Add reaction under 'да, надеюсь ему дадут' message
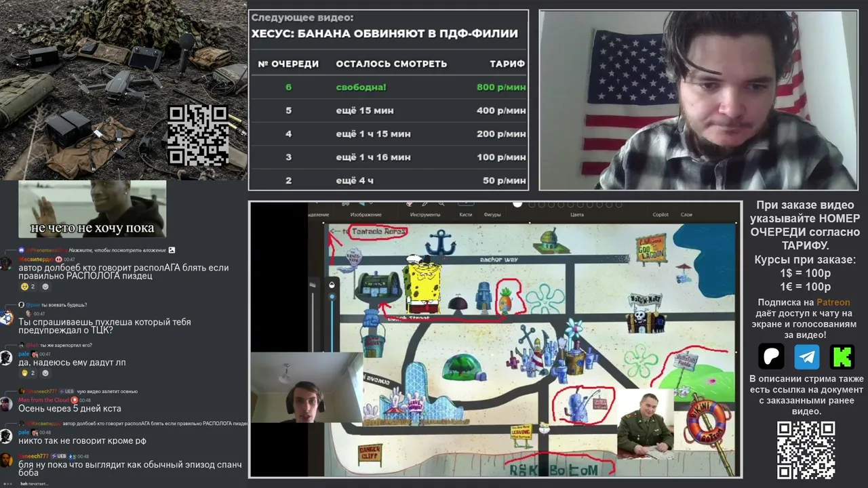The width and height of the screenshot is (868, 488). point(45,373)
